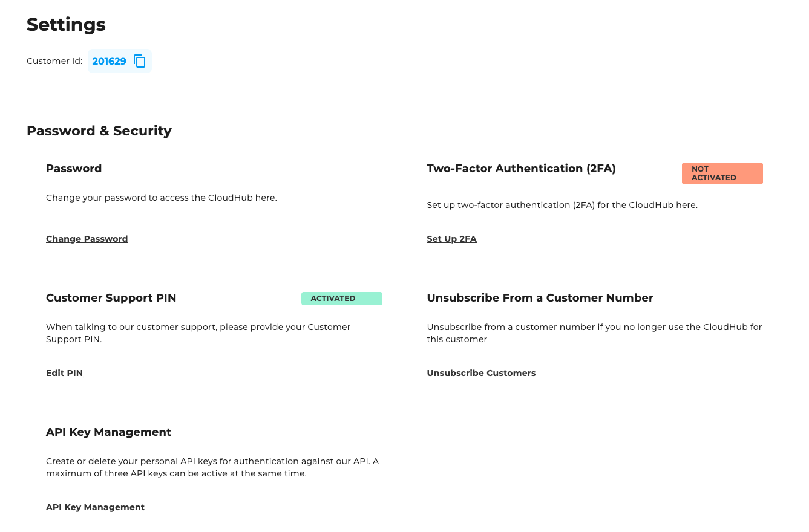Click the Customer Support PIN heading
The image size is (809, 532).
(111, 298)
